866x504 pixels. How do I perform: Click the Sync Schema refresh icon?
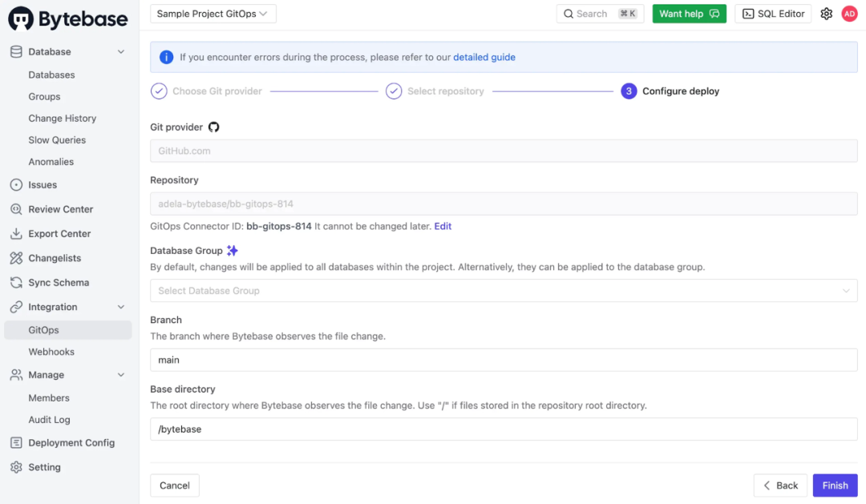[16, 282]
